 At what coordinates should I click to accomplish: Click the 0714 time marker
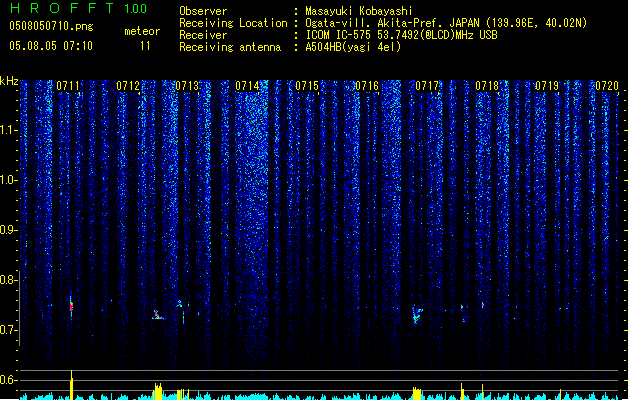[247, 86]
